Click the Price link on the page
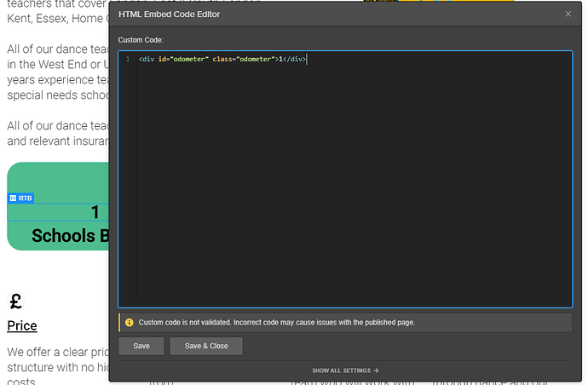The width and height of the screenshot is (588, 385). tap(22, 325)
